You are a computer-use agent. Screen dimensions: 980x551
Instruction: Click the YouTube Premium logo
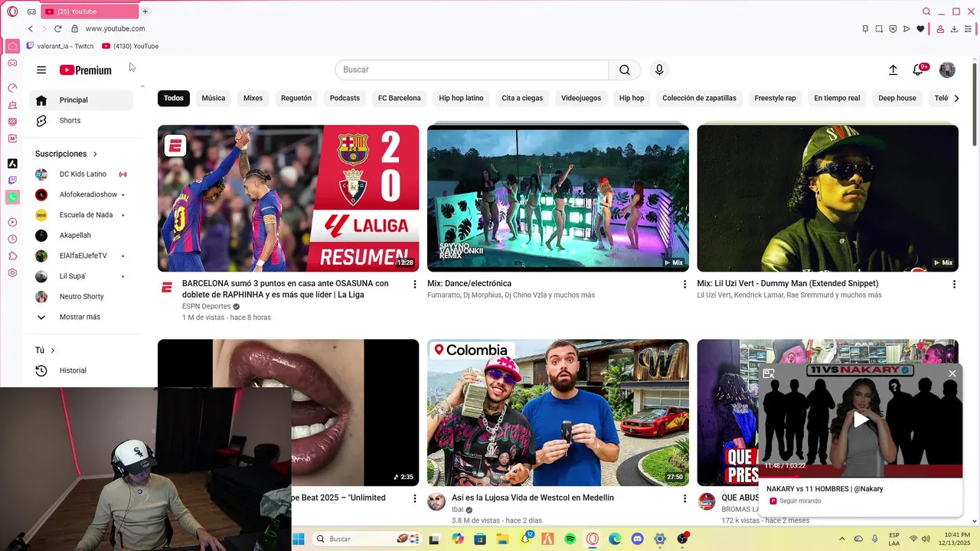[86, 70]
